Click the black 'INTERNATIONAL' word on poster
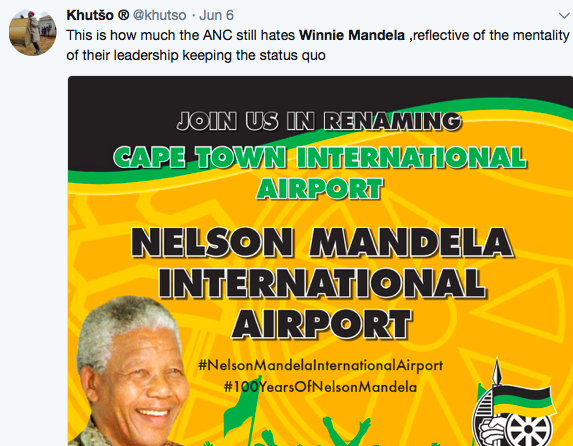The image size is (573, 446). (x=322, y=283)
